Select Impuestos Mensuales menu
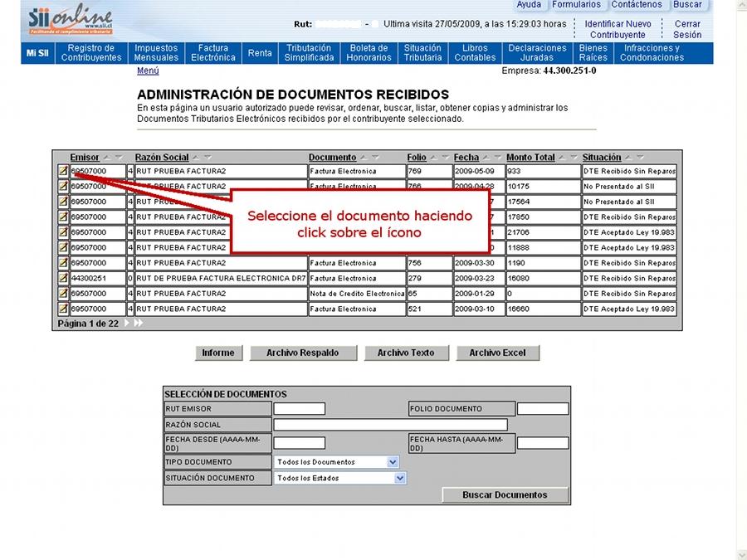Image resolution: width=747 pixels, height=560 pixels. (x=156, y=53)
